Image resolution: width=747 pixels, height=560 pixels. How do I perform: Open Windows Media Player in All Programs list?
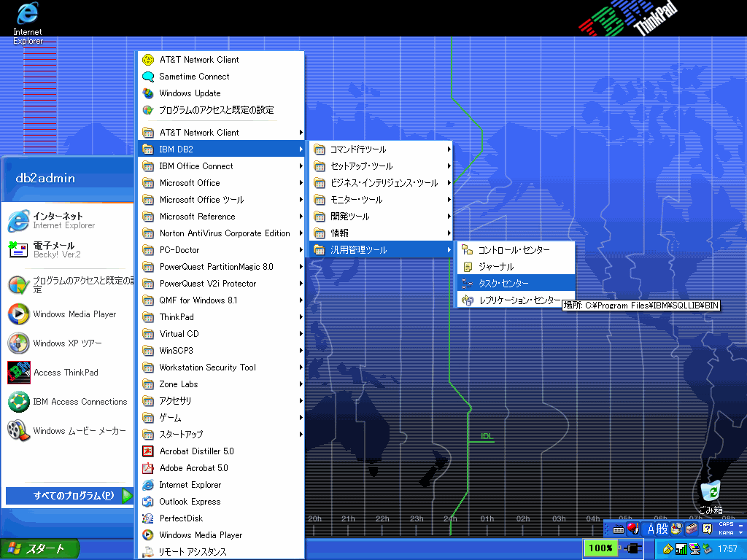[x=221, y=535]
